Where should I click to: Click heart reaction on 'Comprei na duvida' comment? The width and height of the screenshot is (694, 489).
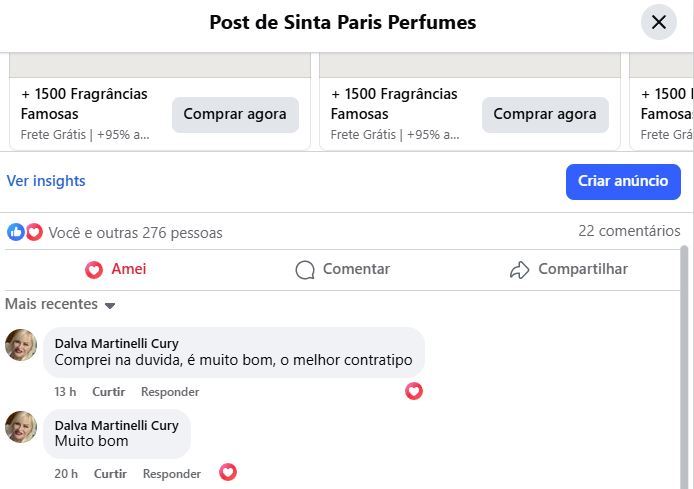(414, 391)
